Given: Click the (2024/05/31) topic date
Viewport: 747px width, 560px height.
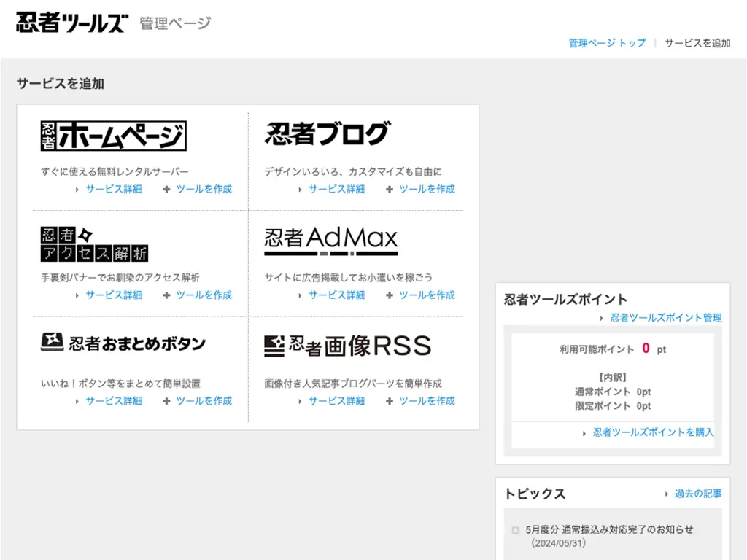Looking at the screenshot, I should click(558, 543).
